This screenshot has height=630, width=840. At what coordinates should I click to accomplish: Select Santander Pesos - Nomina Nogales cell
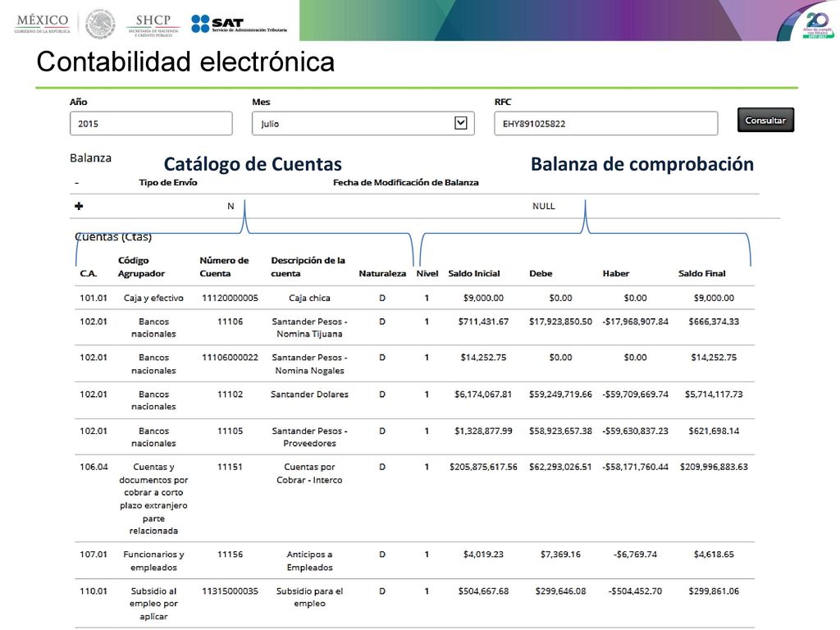[309, 363]
